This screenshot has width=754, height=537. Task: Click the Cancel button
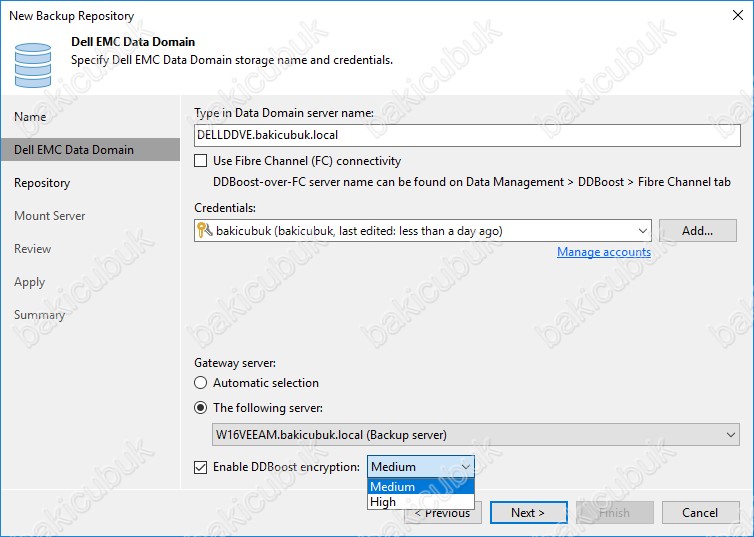(700, 512)
